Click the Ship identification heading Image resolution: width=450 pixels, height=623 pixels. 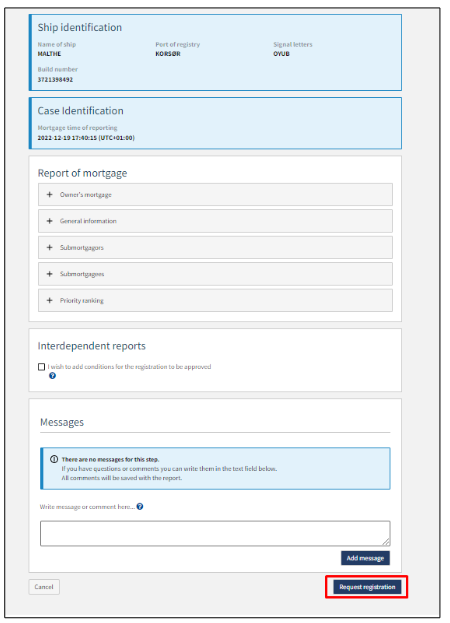[x=80, y=27]
